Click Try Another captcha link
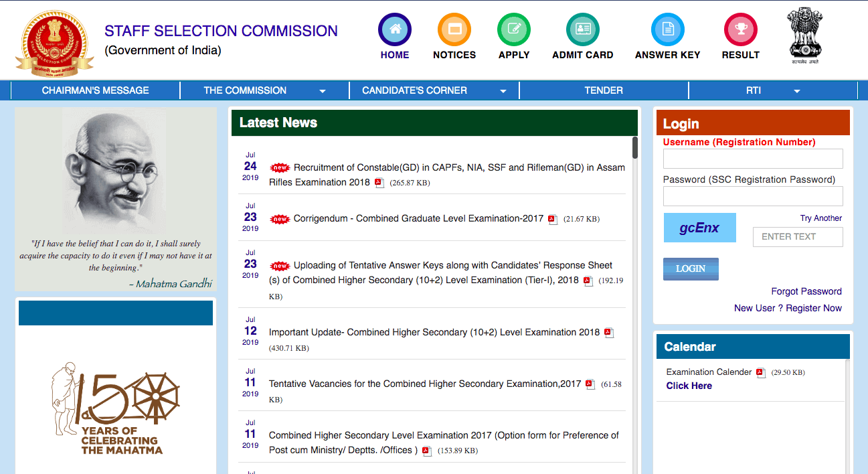The image size is (868, 474). [820, 218]
